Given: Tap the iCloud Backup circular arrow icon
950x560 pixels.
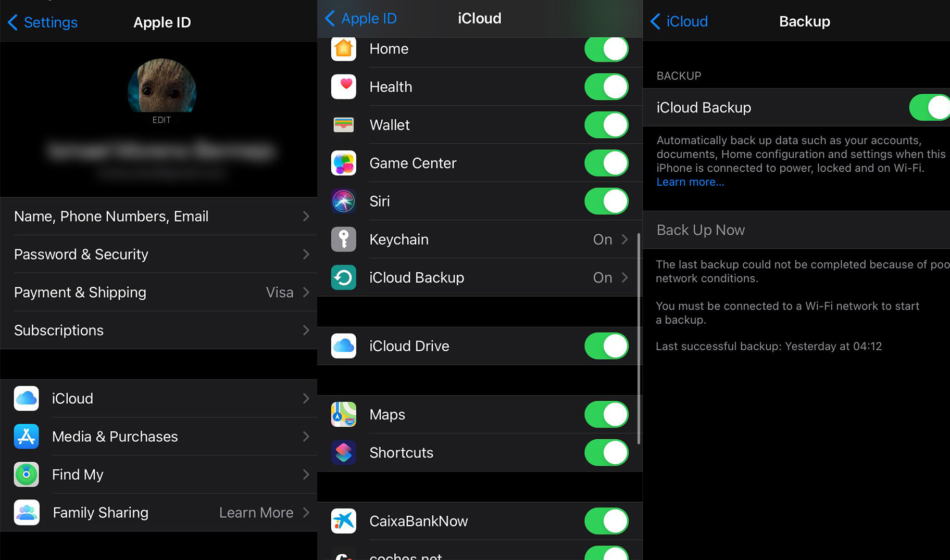Looking at the screenshot, I should pyautogui.click(x=344, y=277).
